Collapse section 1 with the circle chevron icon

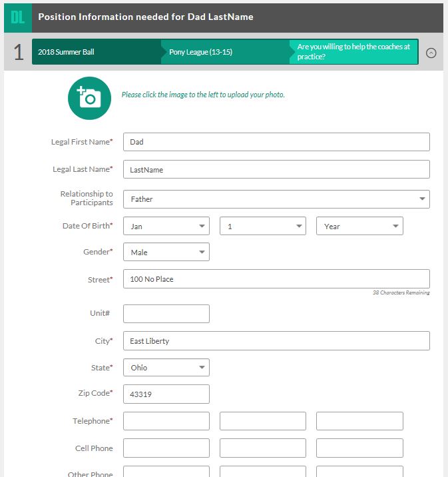tap(431, 53)
